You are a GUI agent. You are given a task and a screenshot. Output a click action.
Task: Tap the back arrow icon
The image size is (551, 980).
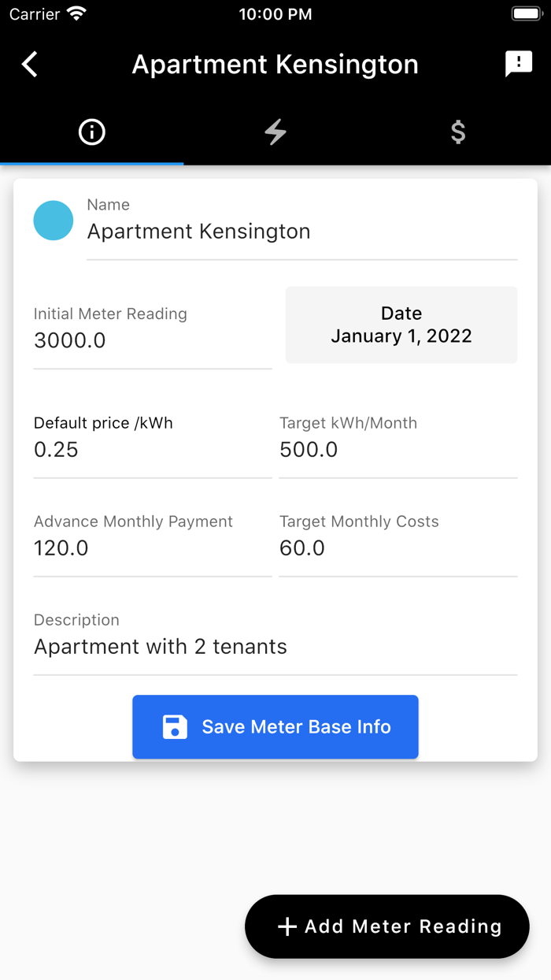30,65
